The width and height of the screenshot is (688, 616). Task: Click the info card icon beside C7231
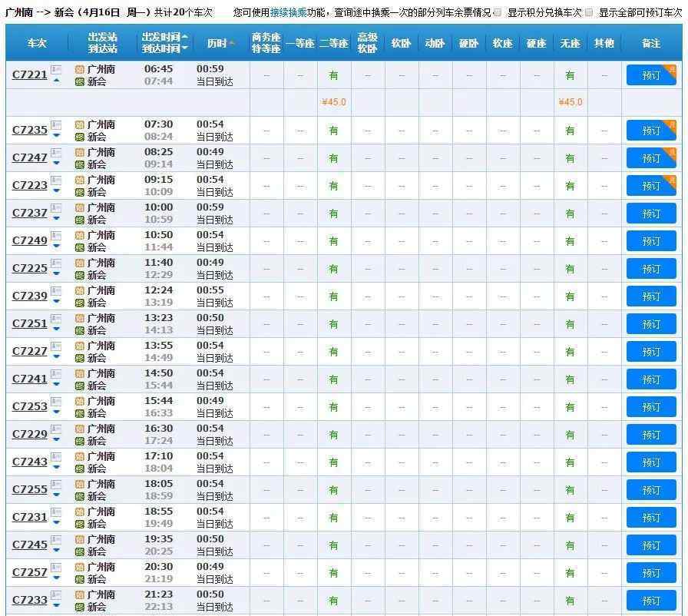pos(56,512)
